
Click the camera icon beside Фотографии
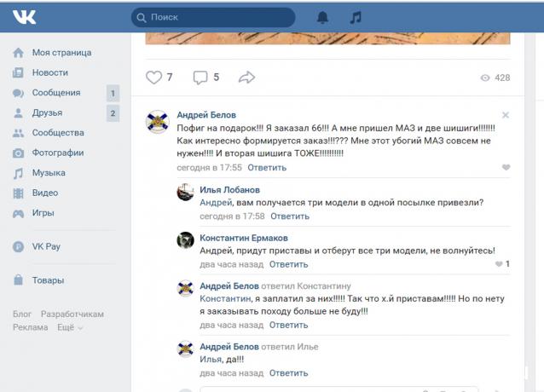click(x=18, y=153)
